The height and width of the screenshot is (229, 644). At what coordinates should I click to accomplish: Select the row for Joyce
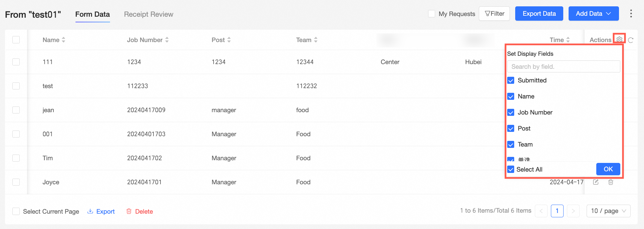click(16, 182)
